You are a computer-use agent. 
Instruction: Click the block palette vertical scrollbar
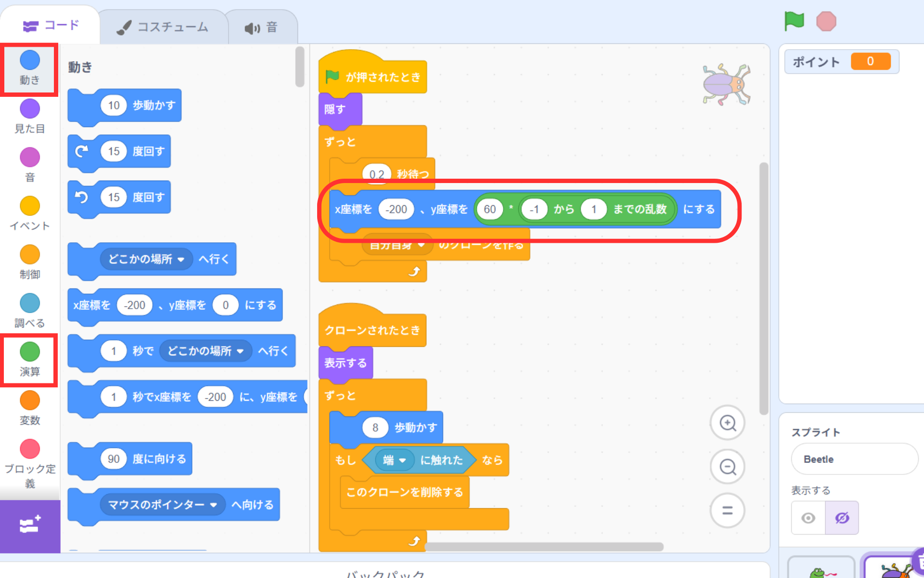(x=300, y=66)
